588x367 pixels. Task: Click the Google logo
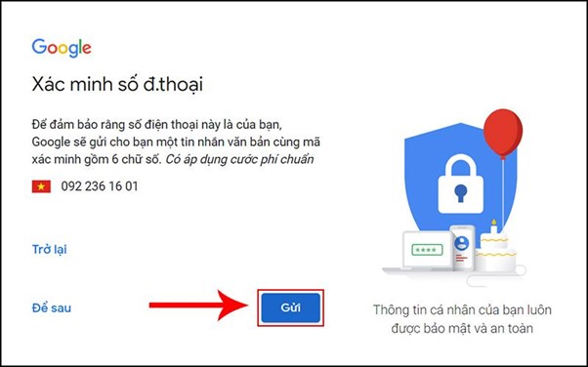[x=62, y=48]
